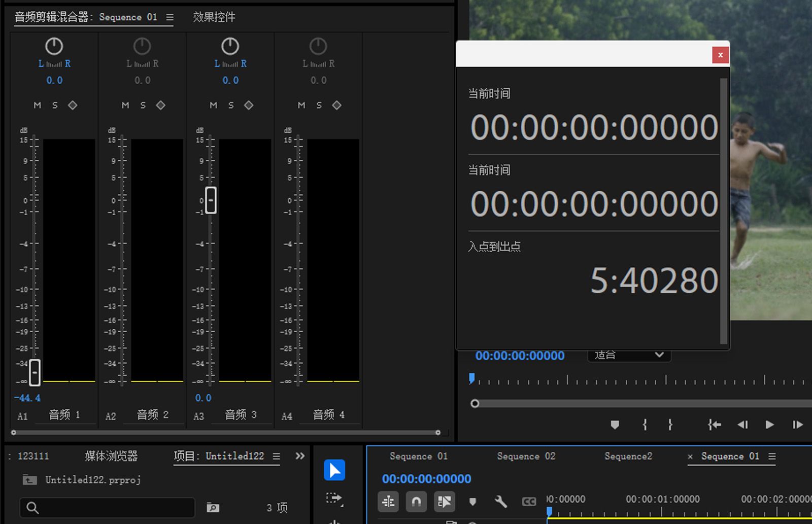Click the track name 音频 3

(x=241, y=415)
